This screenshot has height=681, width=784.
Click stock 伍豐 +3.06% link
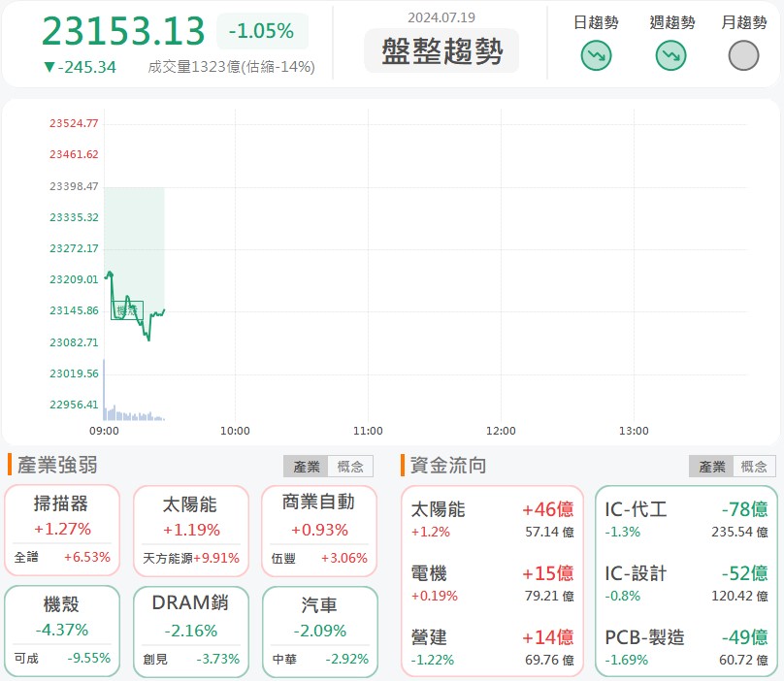pos(319,558)
